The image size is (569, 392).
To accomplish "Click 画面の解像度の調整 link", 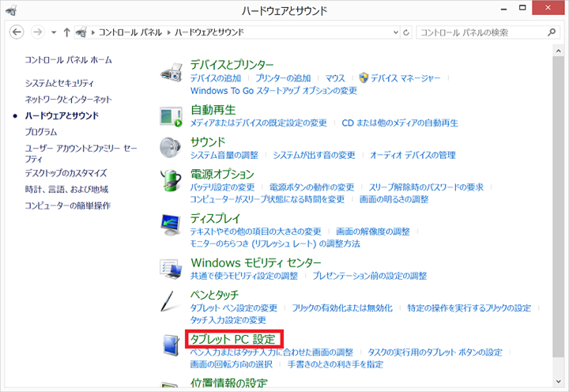I will point(373,232).
